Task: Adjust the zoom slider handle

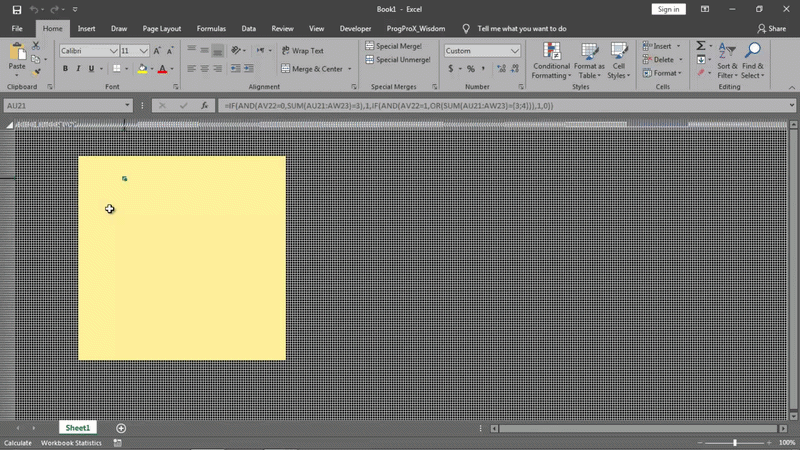Action: point(735,443)
